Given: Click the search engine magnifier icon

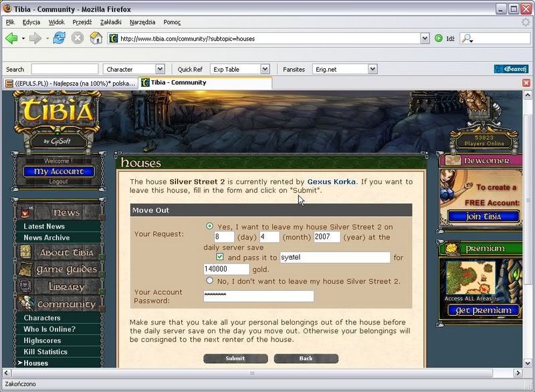Looking at the screenshot, I should click(x=467, y=39).
